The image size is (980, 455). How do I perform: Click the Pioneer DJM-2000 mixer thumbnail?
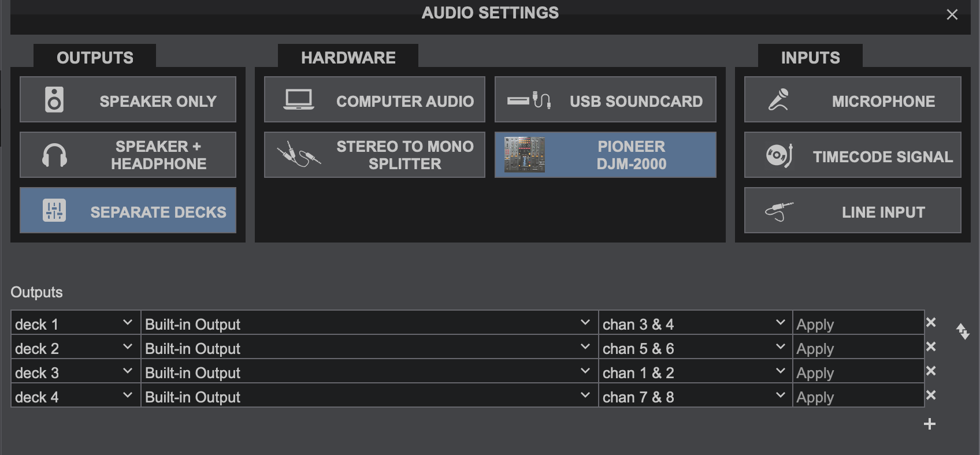tap(525, 155)
